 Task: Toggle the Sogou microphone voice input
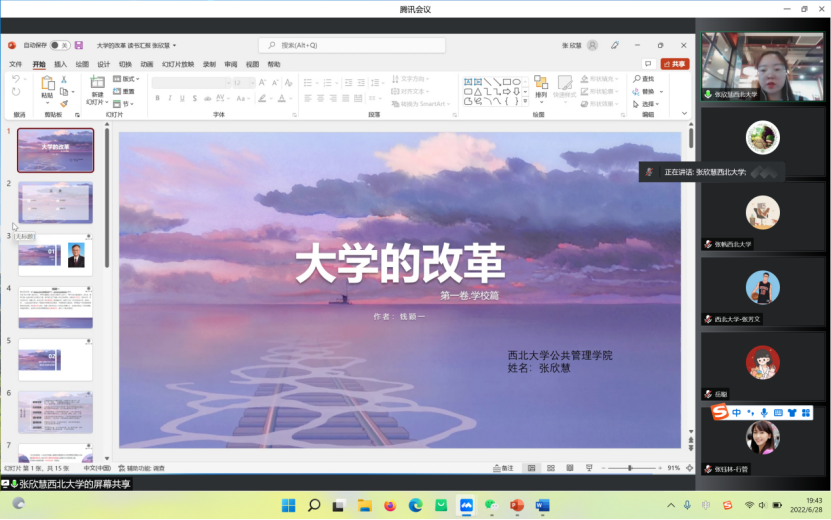click(764, 412)
